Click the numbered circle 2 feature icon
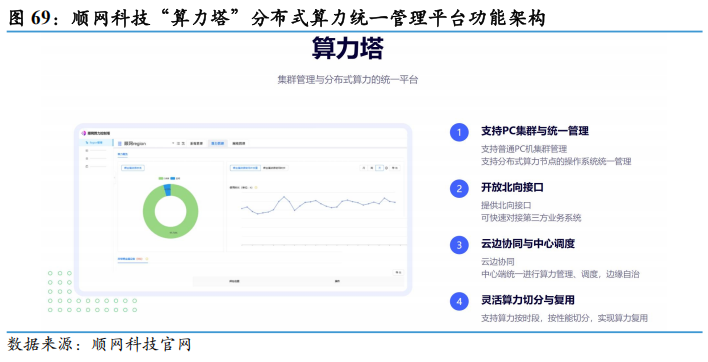The image size is (708, 362). tap(459, 189)
